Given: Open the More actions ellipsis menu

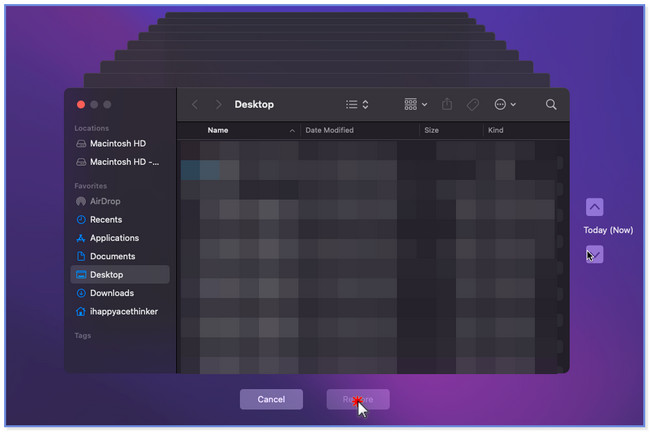Looking at the screenshot, I should (505, 104).
